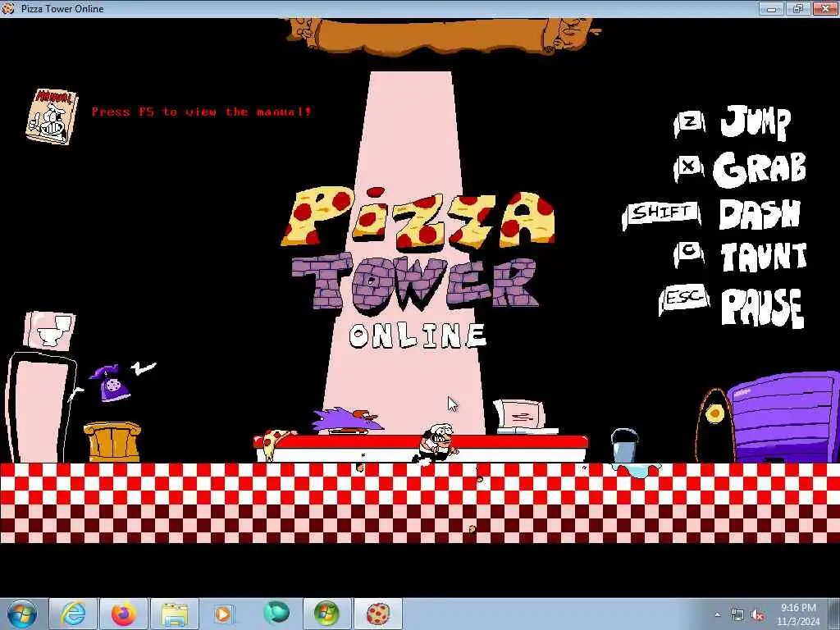Open Firefox from the taskbar
840x630 pixels.
point(123,614)
